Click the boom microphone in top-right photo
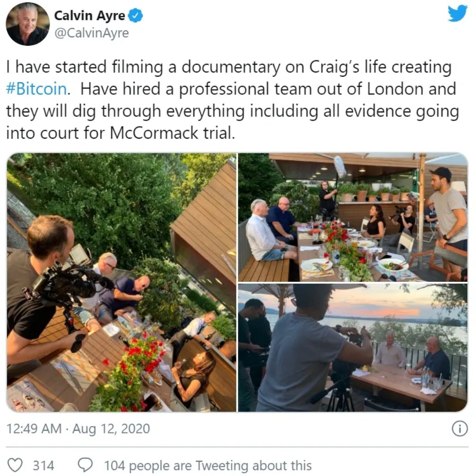476x476 pixels. (x=340, y=166)
